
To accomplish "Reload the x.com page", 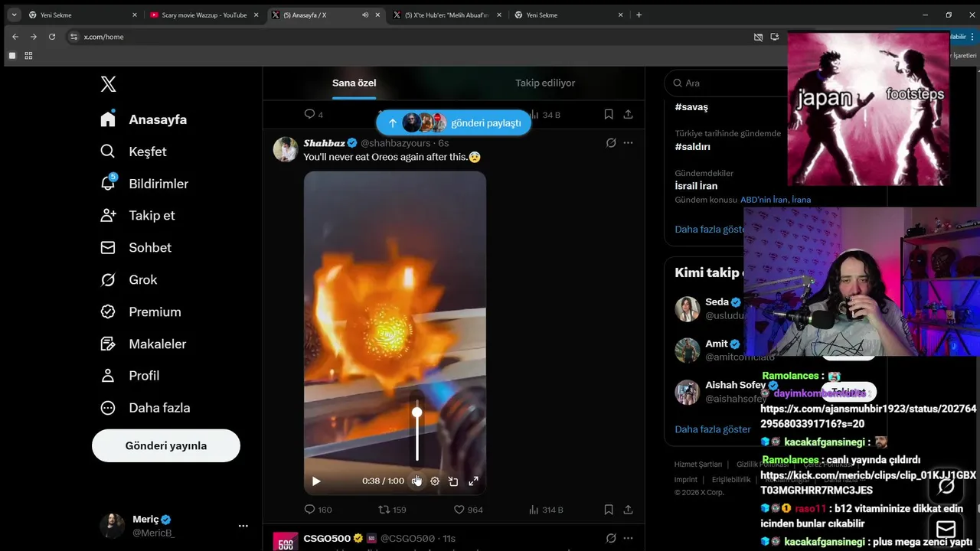I will [52, 37].
